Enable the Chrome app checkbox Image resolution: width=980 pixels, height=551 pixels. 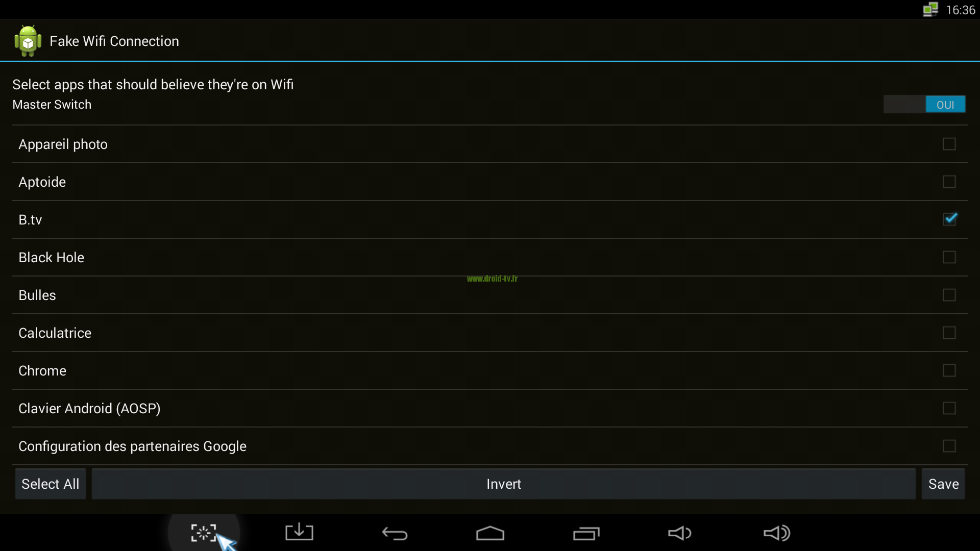tap(950, 370)
